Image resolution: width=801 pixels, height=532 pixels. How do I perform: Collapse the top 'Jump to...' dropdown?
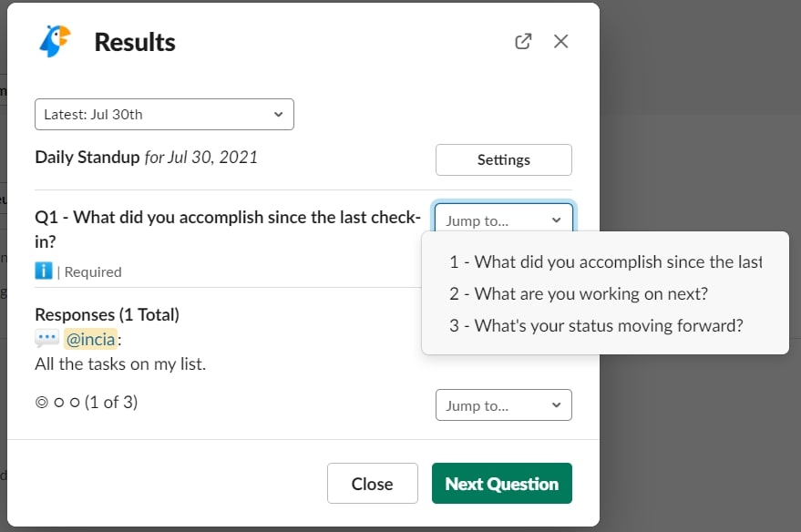pos(503,220)
